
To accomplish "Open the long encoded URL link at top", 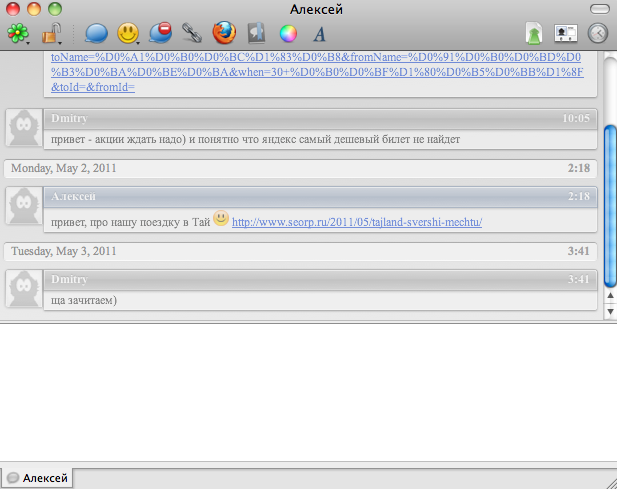I will pyautogui.click(x=320, y=73).
